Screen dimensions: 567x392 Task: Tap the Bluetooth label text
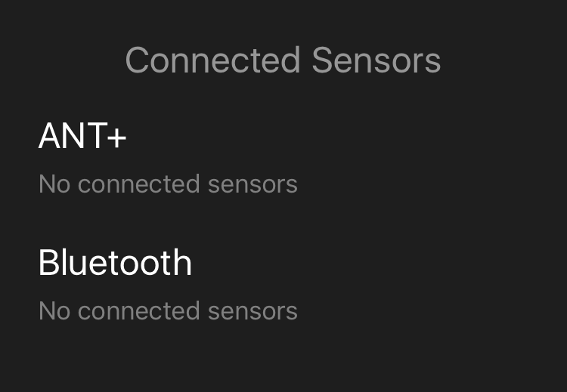[x=115, y=263]
